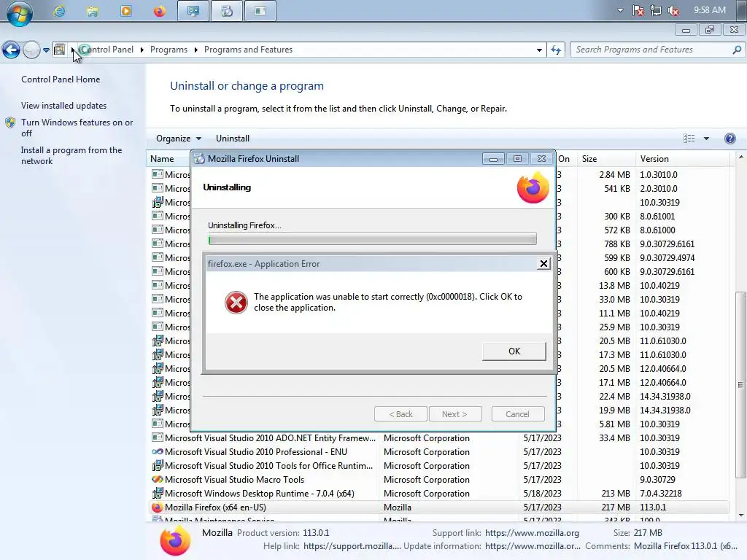Open Install a program from the network
The width and height of the screenshot is (747, 560).
point(71,155)
